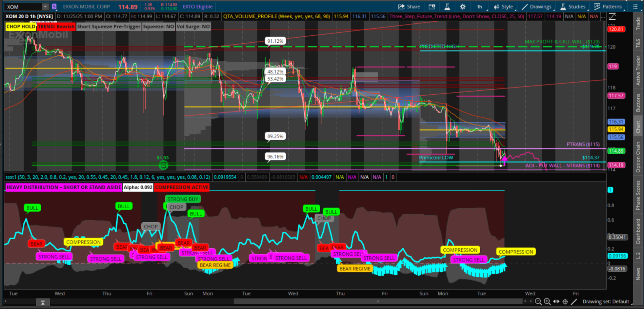Click the Style button
Viewport: 644px width, 309px height.
504,6
